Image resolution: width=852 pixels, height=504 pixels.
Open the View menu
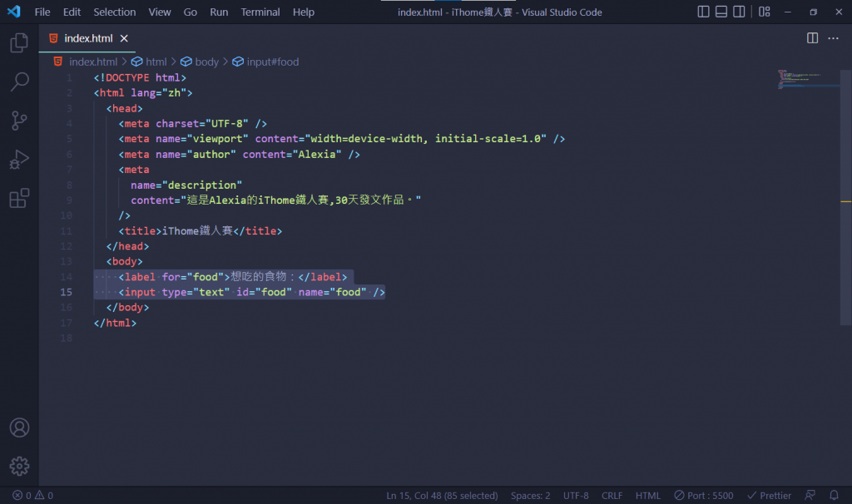[160, 12]
